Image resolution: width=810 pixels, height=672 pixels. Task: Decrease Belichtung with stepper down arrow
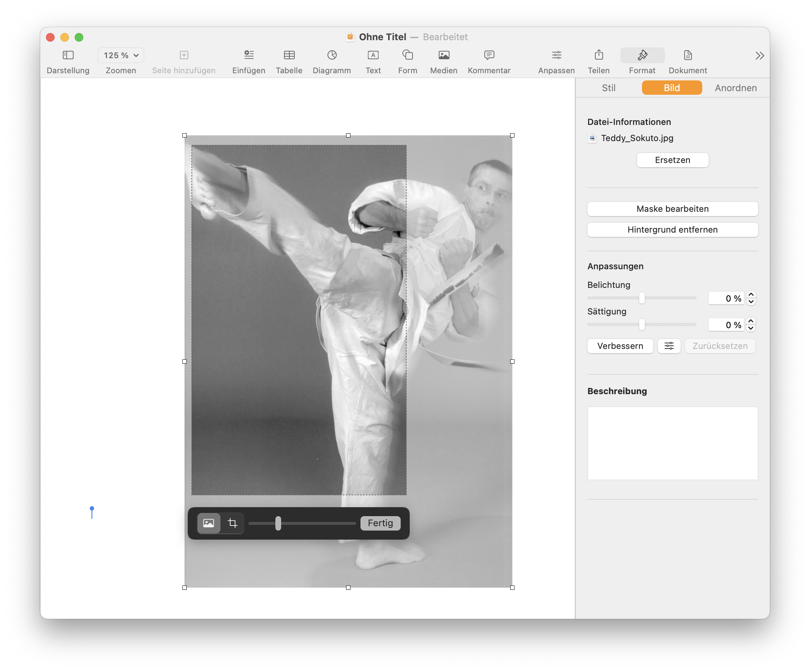pos(751,302)
